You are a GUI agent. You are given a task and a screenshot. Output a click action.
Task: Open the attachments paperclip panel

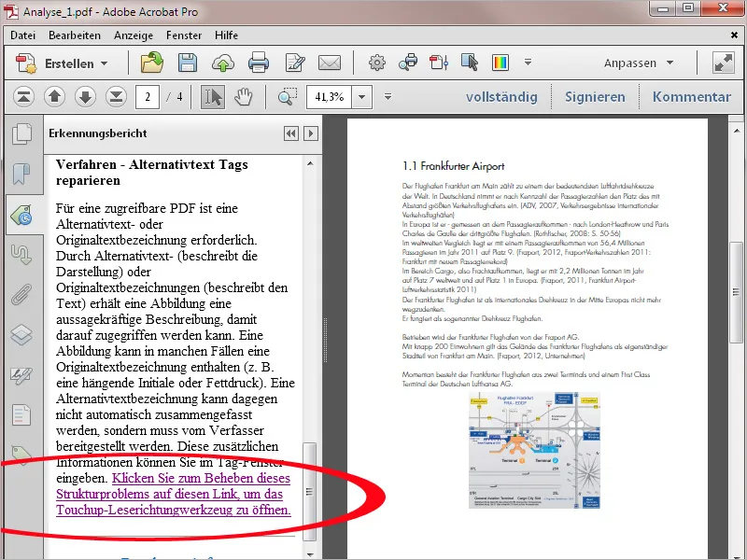21,294
